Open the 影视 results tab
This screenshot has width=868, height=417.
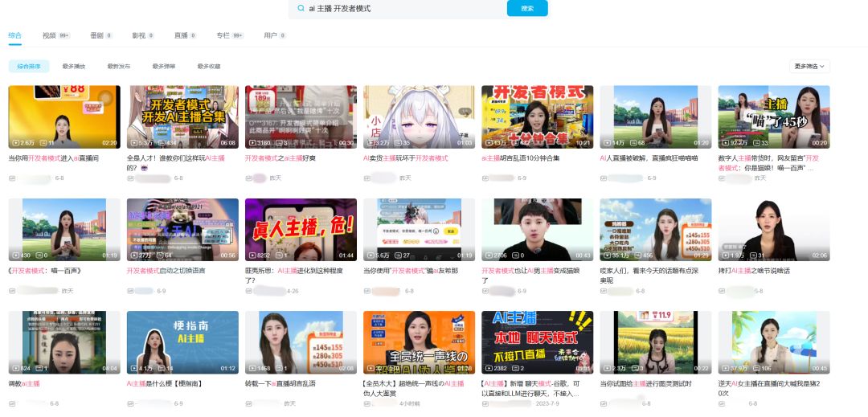click(x=143, y=35)
